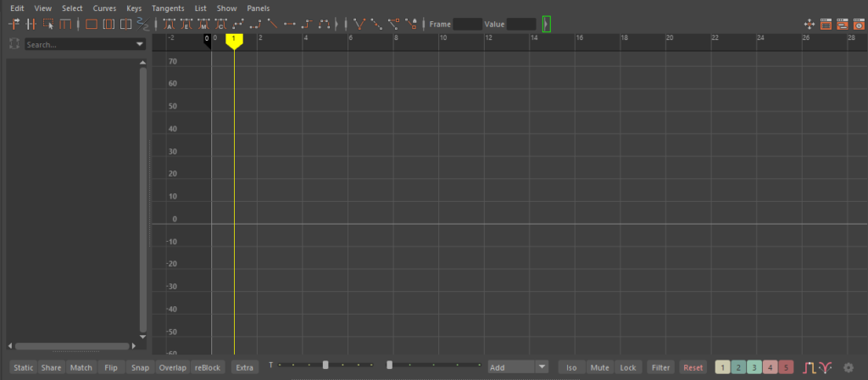Toggle the Iso button

[571, 367]
